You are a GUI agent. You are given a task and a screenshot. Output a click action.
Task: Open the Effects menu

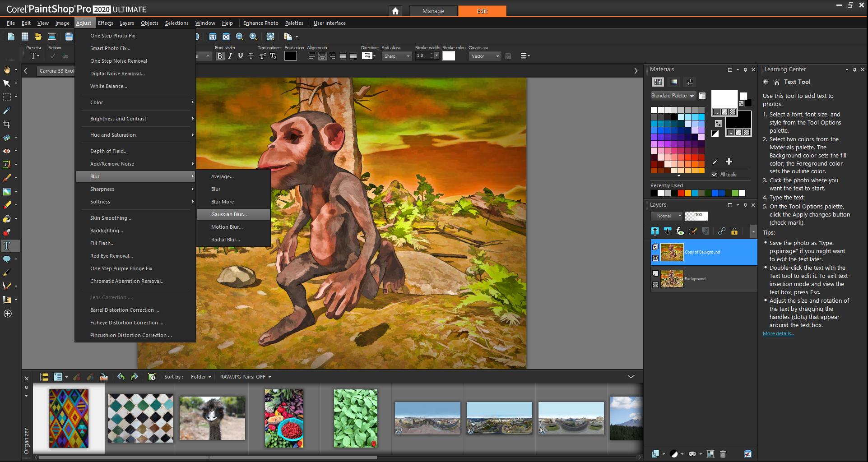click(x=106, y=23)
